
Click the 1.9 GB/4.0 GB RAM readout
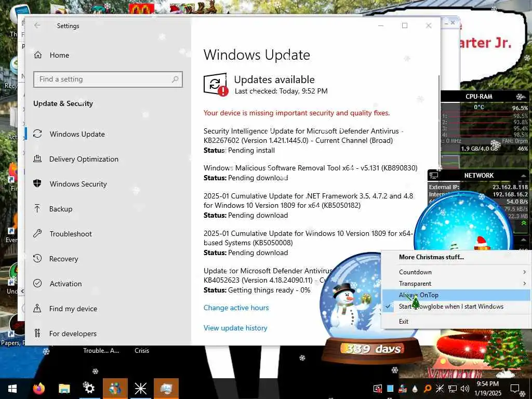(x=480, y=149)
